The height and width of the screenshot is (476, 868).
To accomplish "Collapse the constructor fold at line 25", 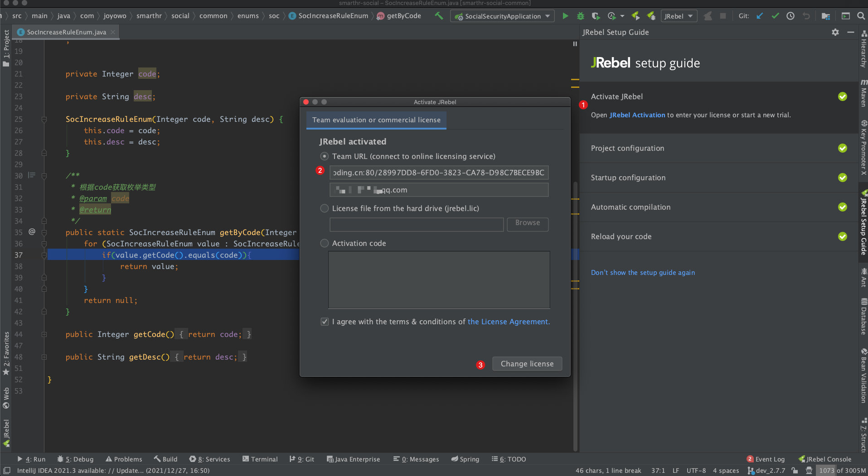I will [44, 119].
